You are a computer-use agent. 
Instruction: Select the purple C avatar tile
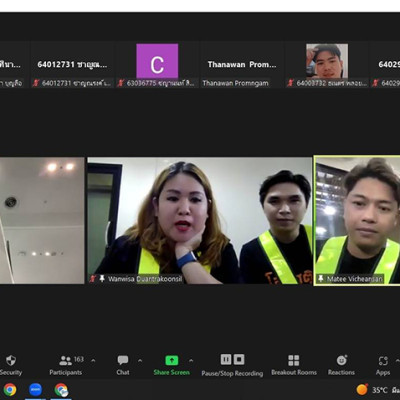(157, 65)
